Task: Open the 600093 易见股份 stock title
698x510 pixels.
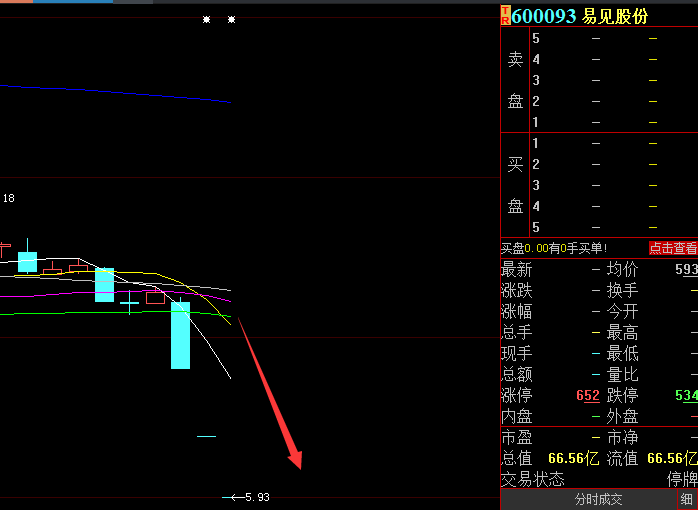Action: click(580, 16)
